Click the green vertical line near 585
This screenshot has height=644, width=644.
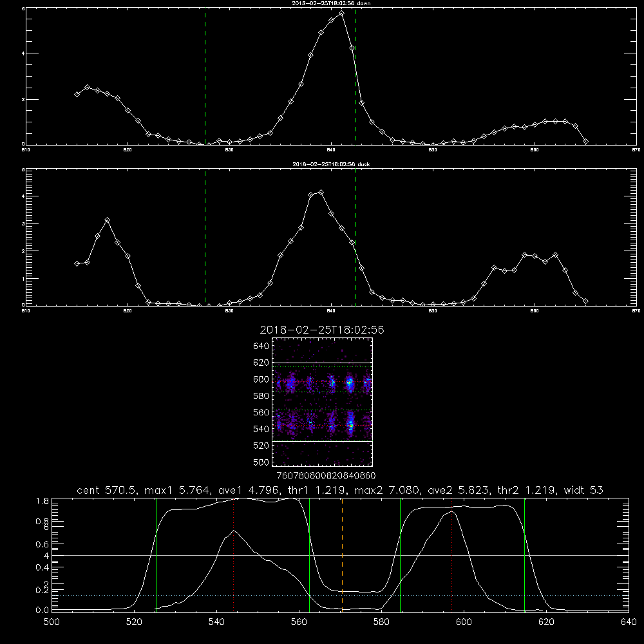[x=400, y=554]
